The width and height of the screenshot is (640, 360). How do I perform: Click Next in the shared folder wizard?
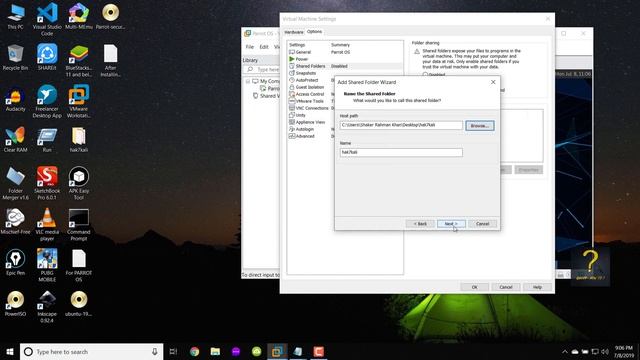(451, 224)
